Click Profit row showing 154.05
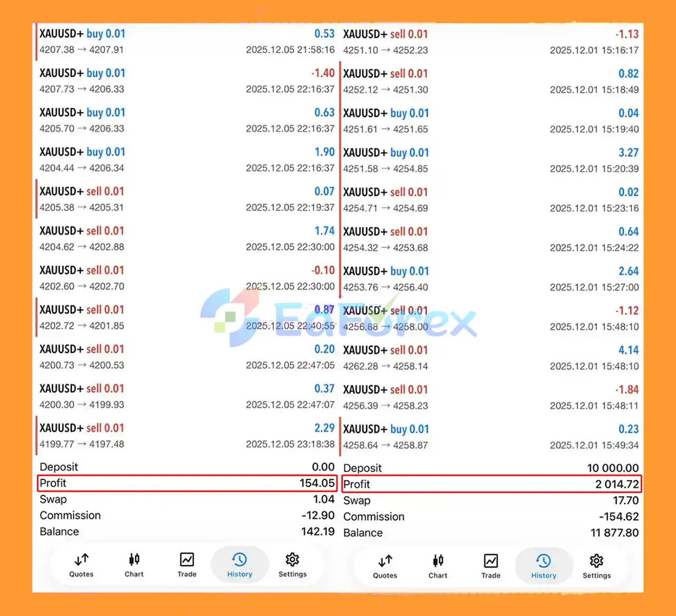Screen dimensions: 676x616 [187, 483]
